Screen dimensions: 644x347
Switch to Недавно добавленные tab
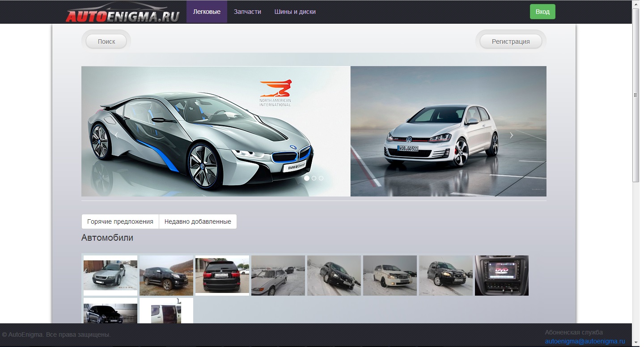pos(198,222)
